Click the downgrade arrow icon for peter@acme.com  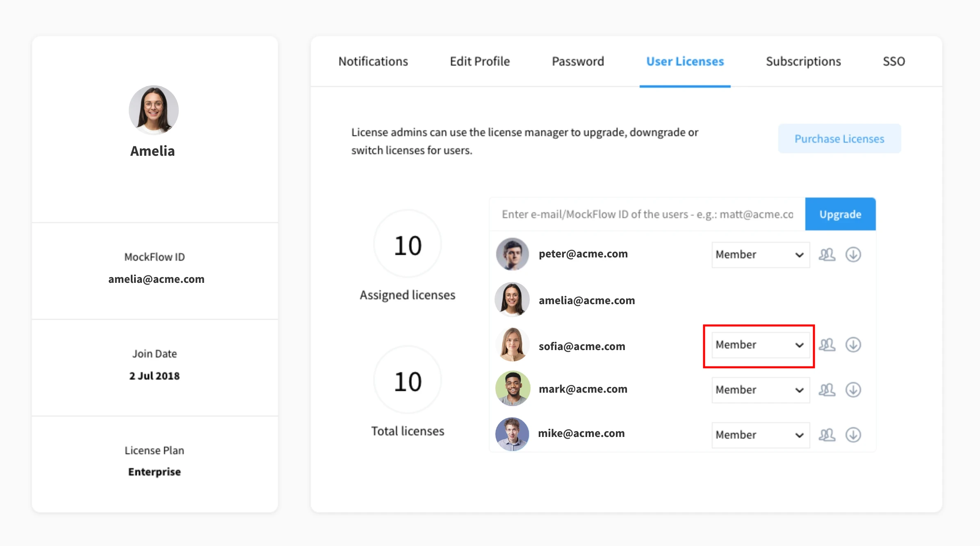point(853,255)
